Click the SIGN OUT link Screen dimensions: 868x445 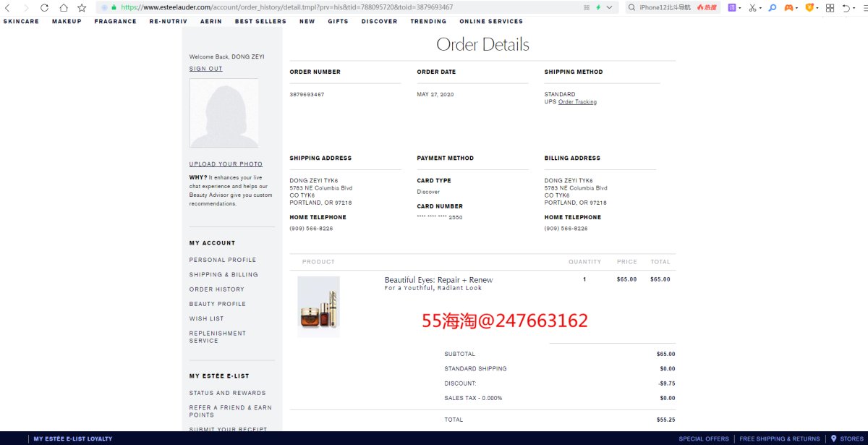click(x=205, y=69)
